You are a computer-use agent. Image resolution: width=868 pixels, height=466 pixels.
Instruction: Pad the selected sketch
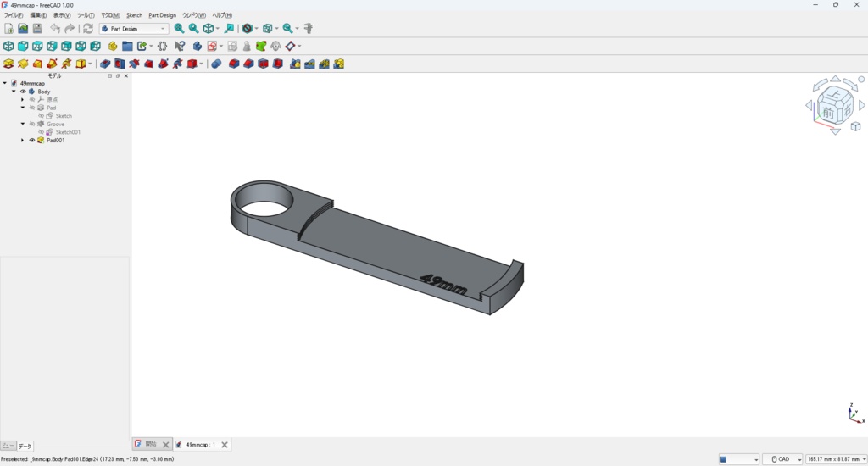[x=8, y=64]
